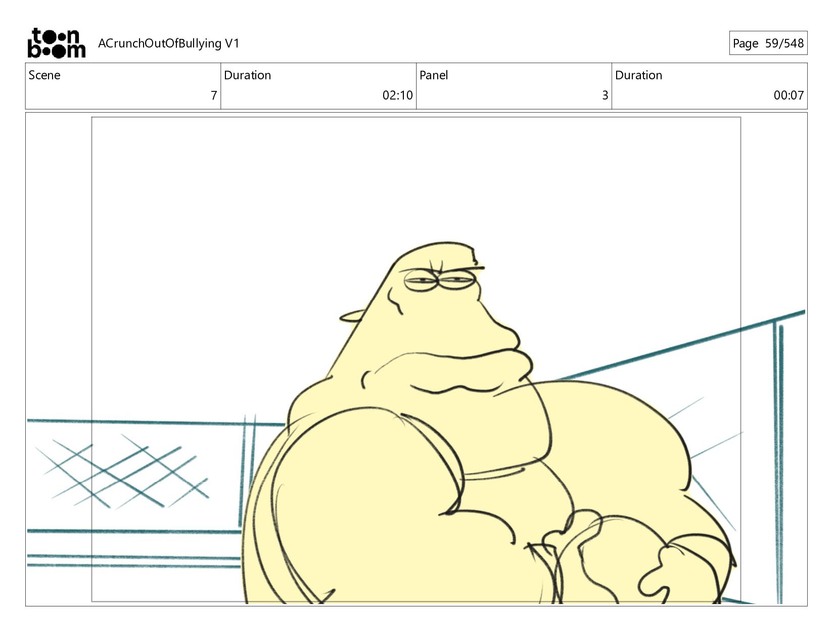Select the scene number 7
The height and width of the screenshot is (644, 834).
pyautogui.click(x=214, y=95)
